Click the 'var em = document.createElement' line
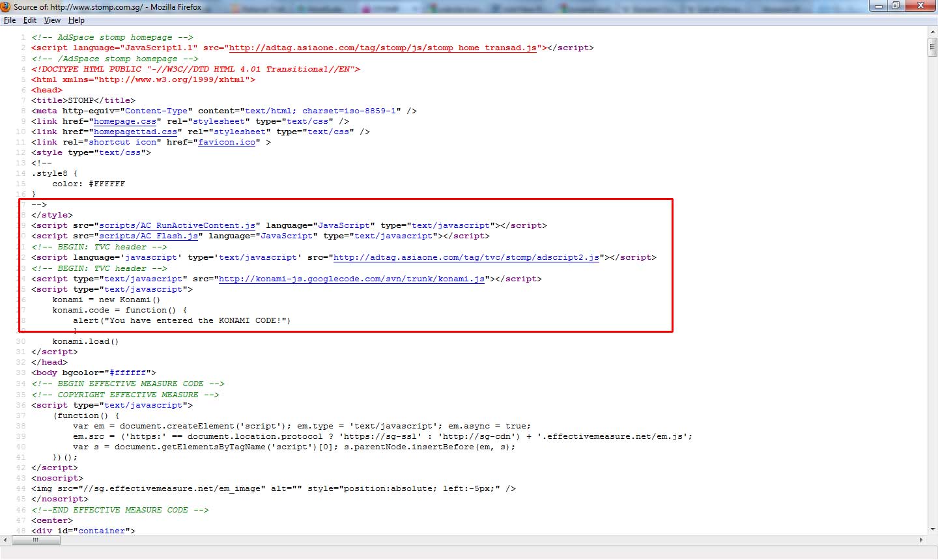938x560 pixels. [x=302, y=426]
